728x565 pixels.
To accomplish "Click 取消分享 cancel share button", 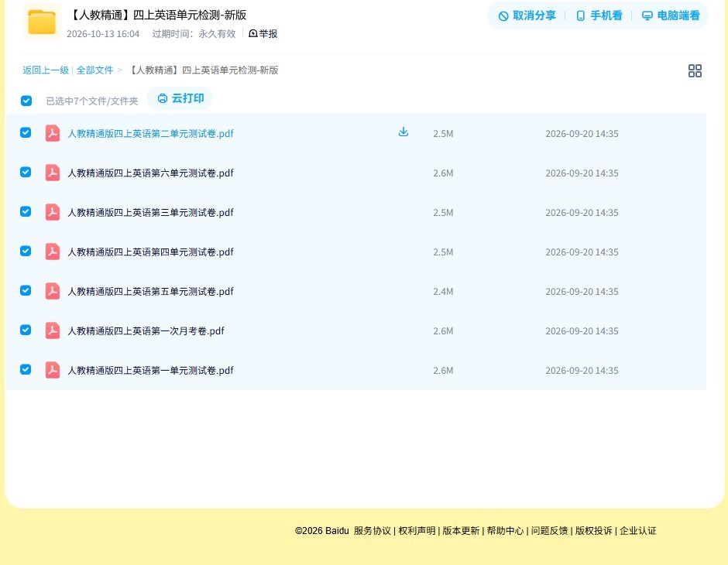I will (527, 15).
